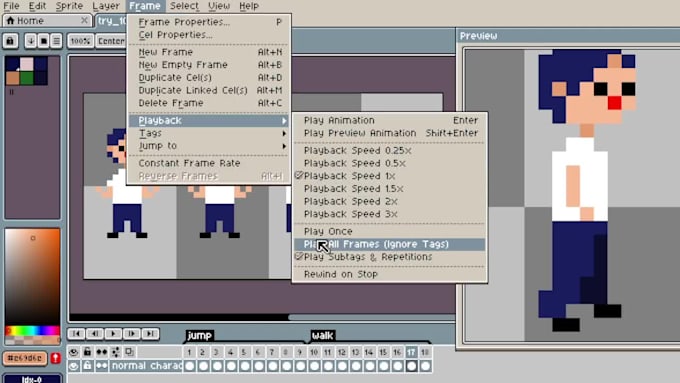Open the 100% zoom dropdown
This screenshot has height=383, width=680.
pyautogui.click(x=80, y=41)
